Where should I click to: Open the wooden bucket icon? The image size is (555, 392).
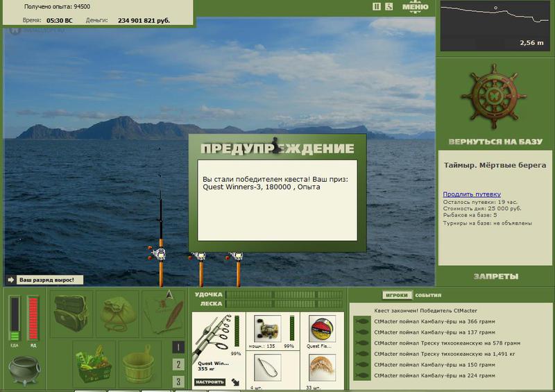[139, 364]
